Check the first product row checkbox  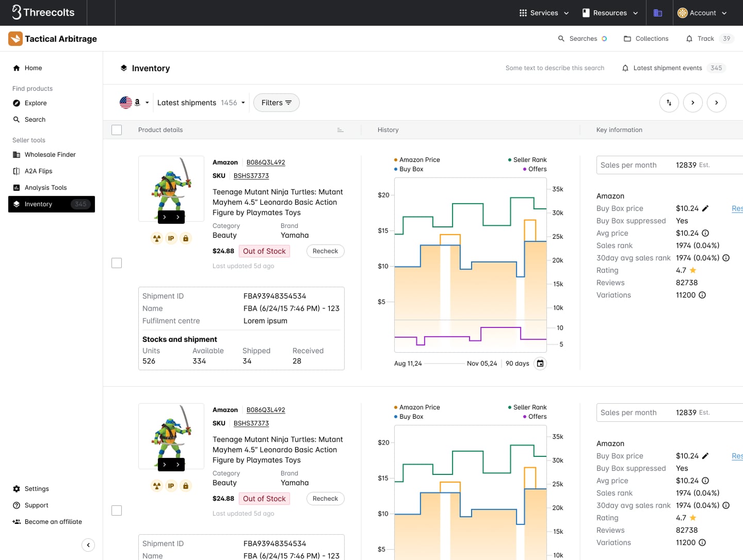(x=117, y=263)
